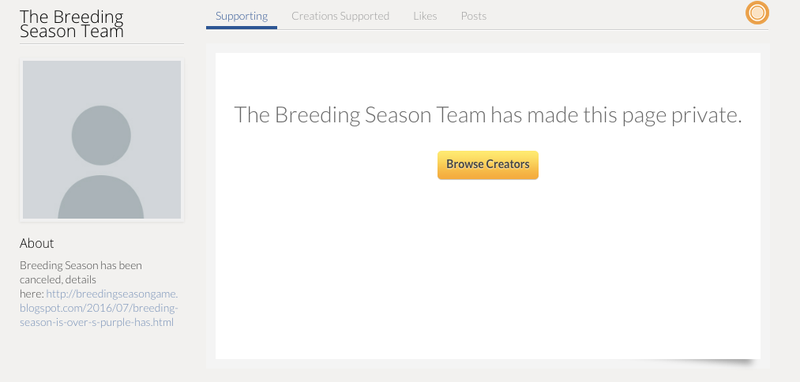Click the link line 'blogspot.com/2016/07/breeding-'
Viewport: 800px width, 382px height.
(x=99, y=308)
